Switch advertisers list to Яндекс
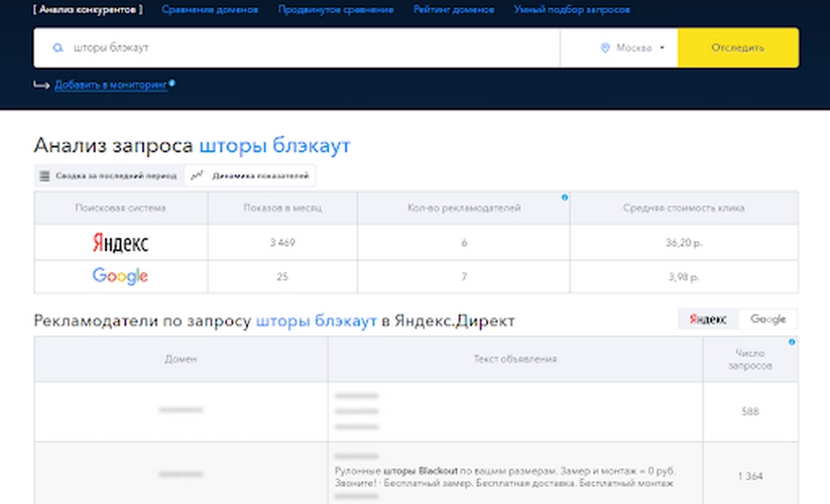 coord(708,319)
